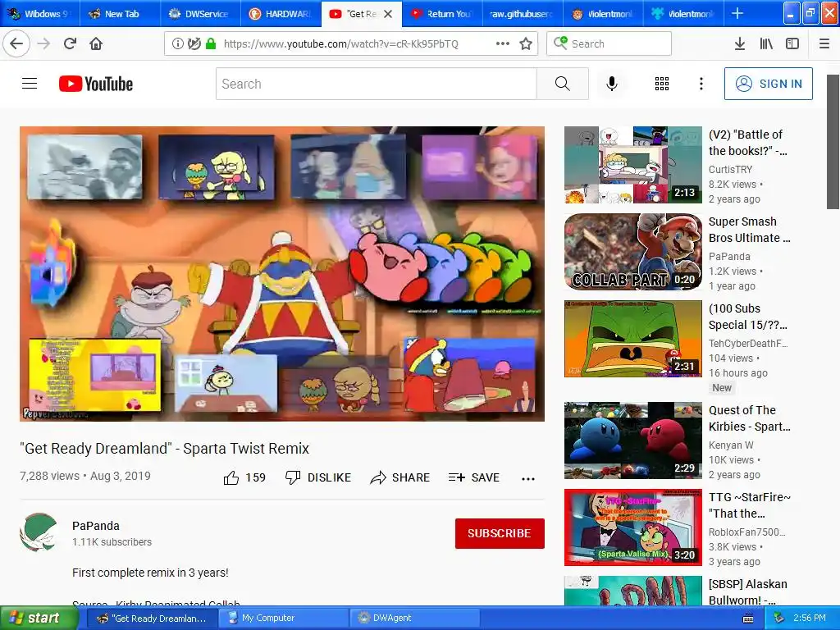Focus the Firefox toolbar search box
The height and width of the screenshot is (630, 840).
coord(609,43)
